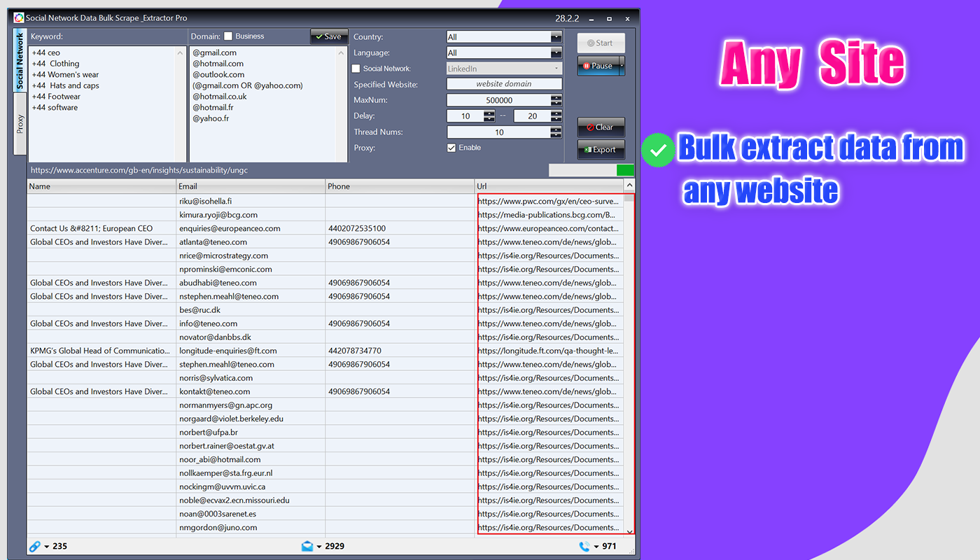Select keyword '+44 software'
The width and height of the screenshot is (980, 560).
click(x=55, y=108)
